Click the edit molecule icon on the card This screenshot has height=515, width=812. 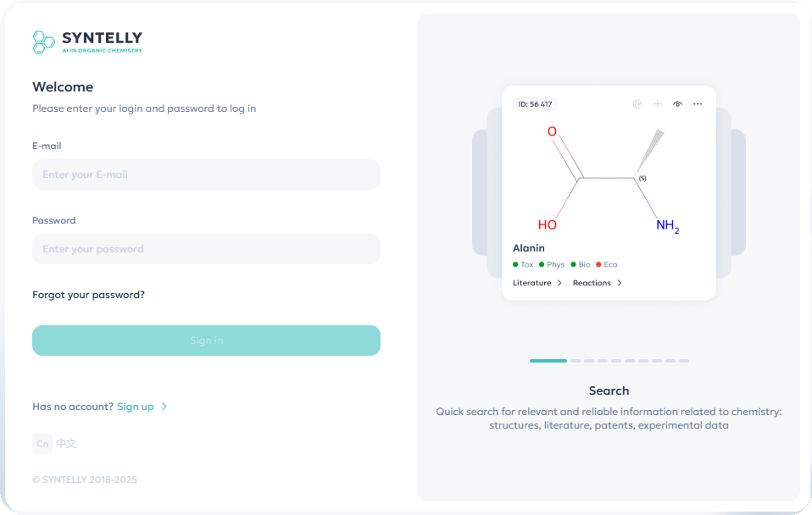pyautogui.click(x=637, y=104)
